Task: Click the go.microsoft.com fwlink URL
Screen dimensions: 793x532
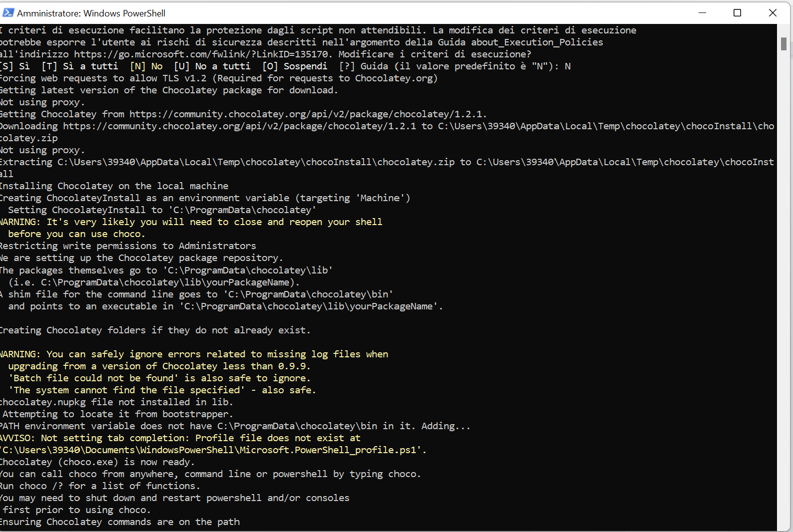Action: (x=201, y=54)
